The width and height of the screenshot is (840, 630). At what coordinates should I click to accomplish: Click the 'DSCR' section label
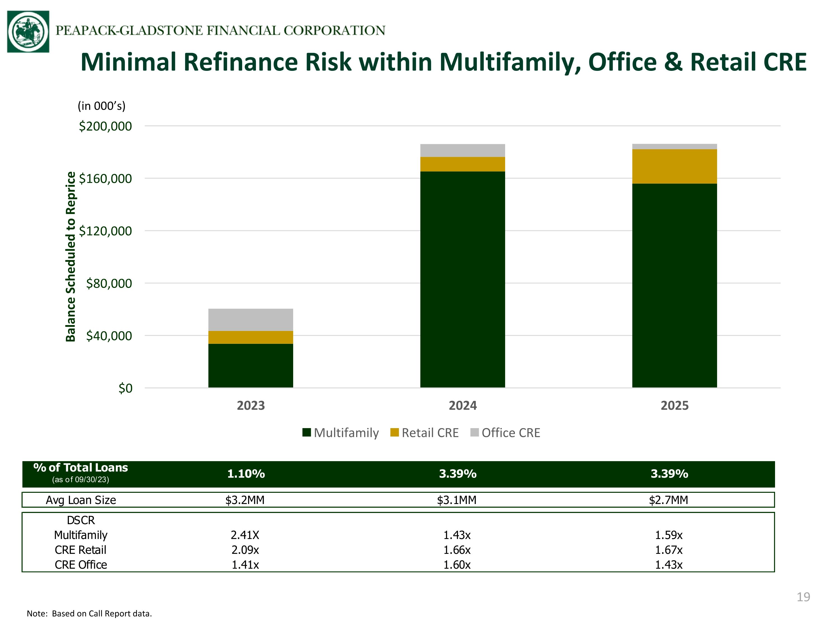coord(81,520)
